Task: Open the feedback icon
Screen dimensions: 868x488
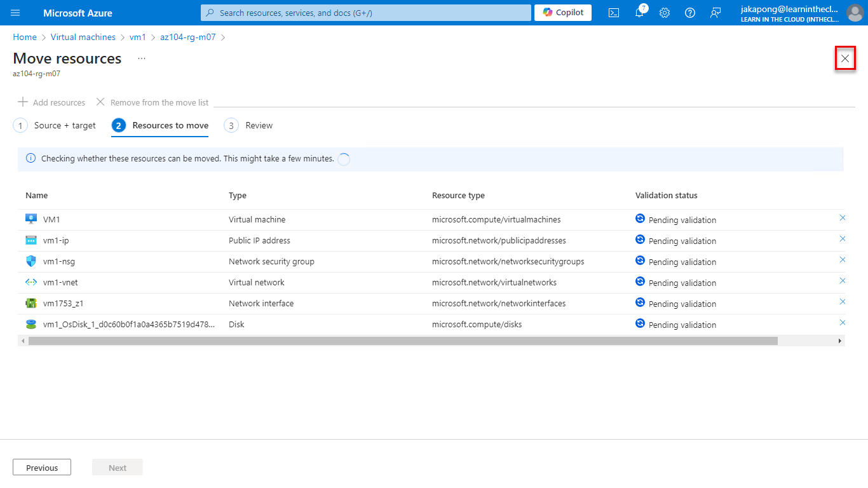Action: (715, 13)
